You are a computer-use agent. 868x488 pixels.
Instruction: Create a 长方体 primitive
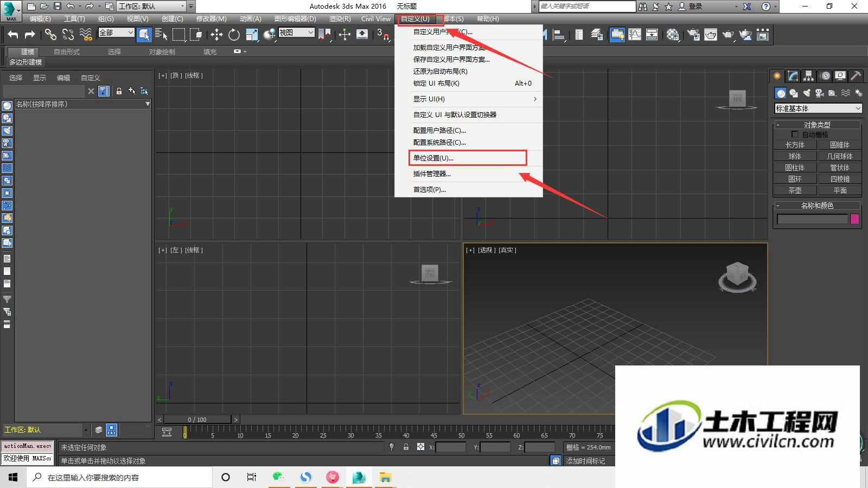pos(795,145)
